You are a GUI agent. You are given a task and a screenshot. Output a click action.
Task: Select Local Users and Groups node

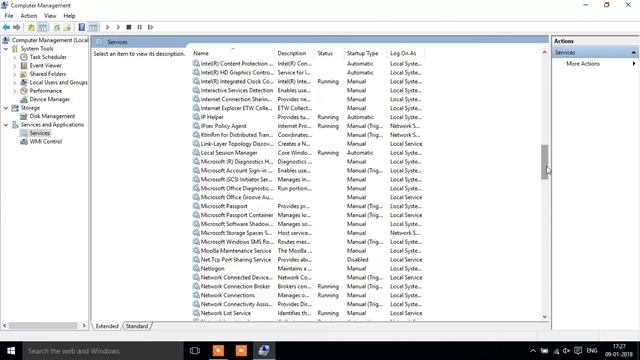point(58,82)
